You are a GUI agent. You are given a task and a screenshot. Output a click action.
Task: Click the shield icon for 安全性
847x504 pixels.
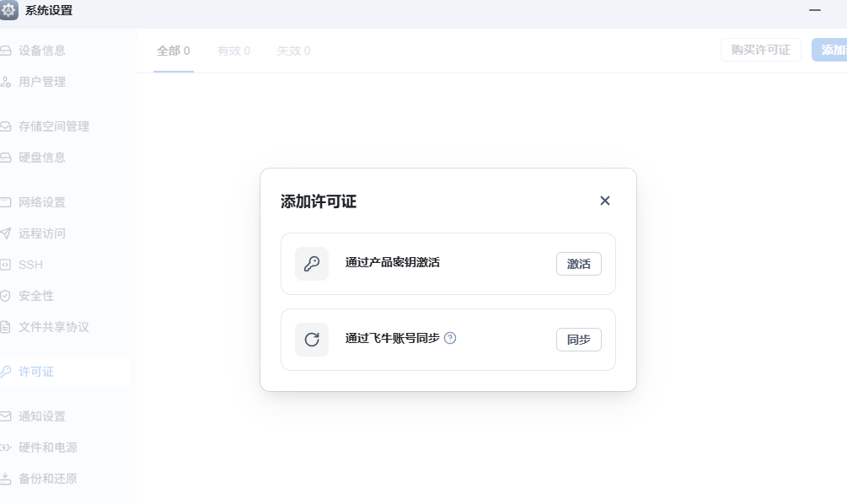point(5,296)
